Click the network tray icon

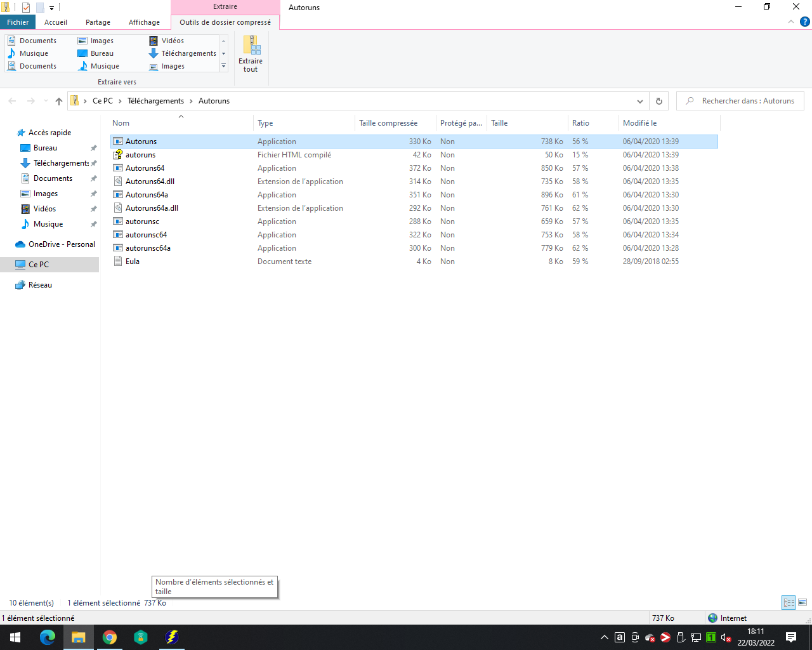[696, 637]
